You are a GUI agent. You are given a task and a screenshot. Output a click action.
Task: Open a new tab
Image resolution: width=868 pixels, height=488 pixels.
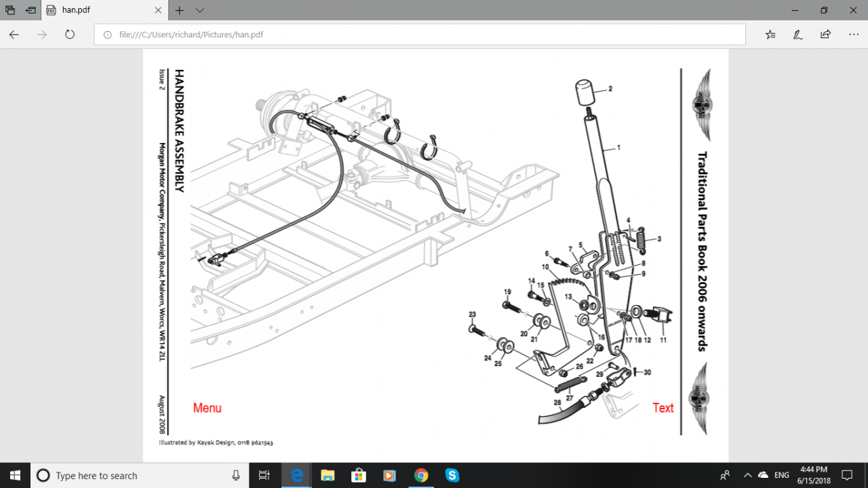[180, 10]
